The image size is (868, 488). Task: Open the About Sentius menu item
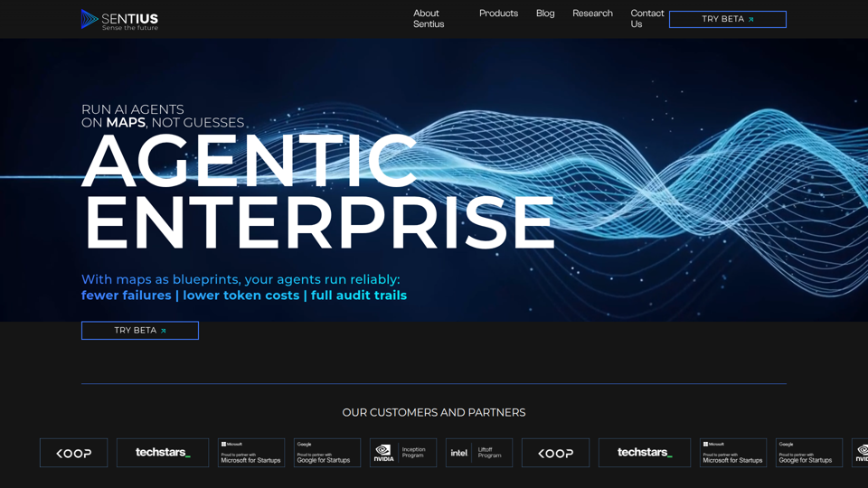[429, 19]
